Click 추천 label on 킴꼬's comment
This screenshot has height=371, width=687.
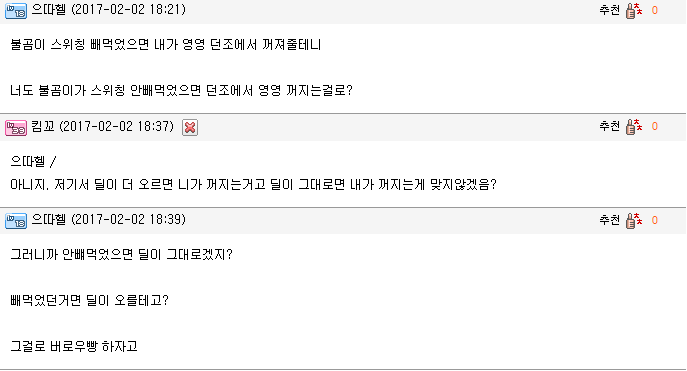click(x=609, y=126)
